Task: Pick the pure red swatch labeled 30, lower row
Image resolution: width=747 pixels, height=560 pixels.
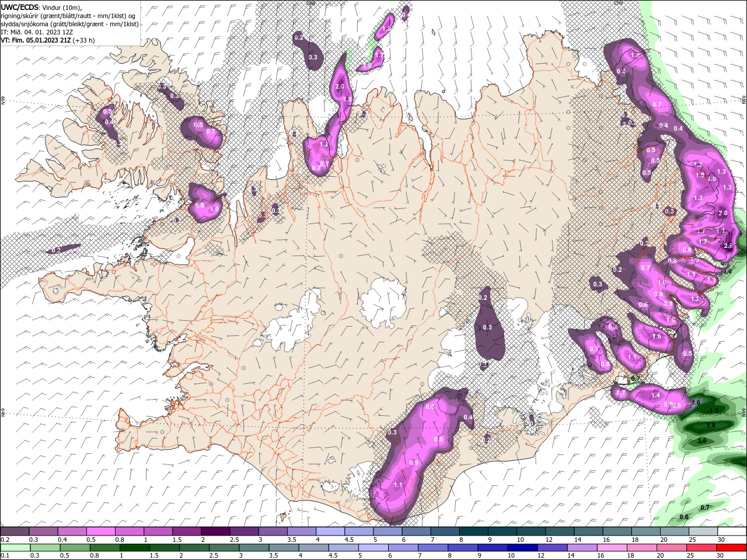Action: 731,548
